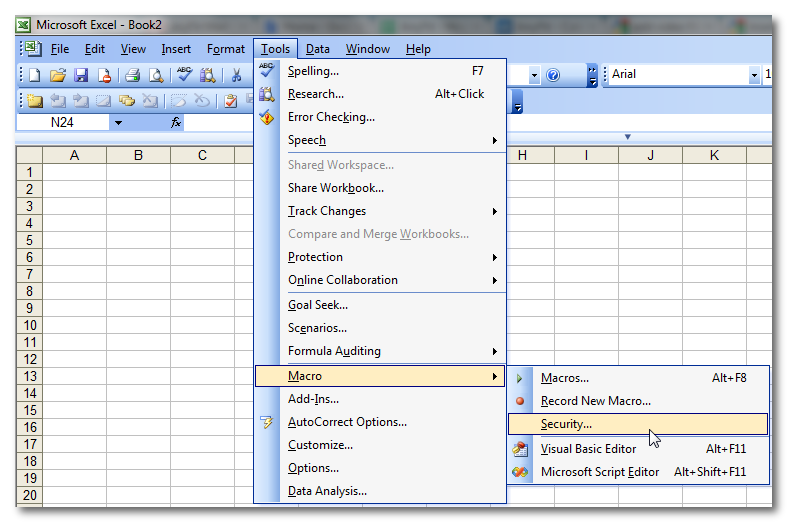Click the Print icon in the toolbar

tap(132, 75)
